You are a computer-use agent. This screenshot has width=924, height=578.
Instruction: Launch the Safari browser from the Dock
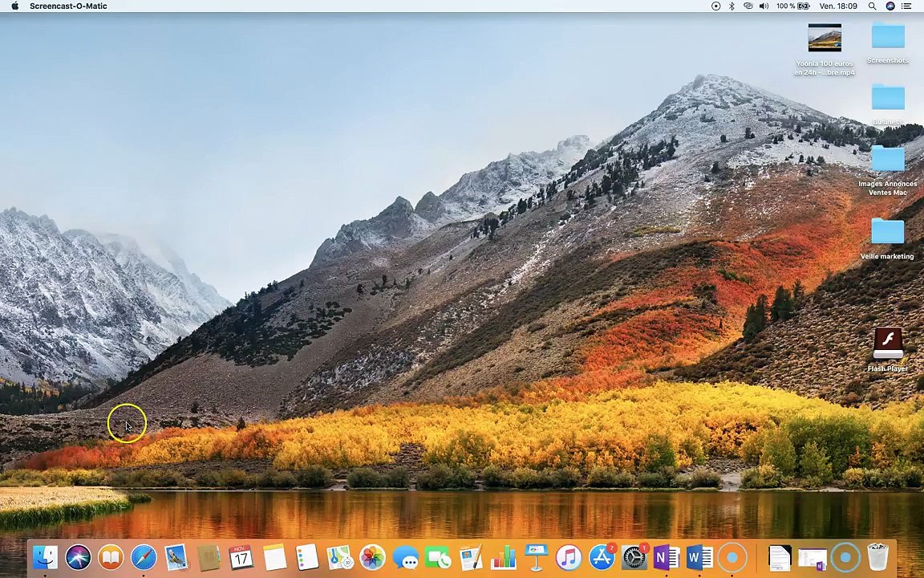(x=144, y=557)
